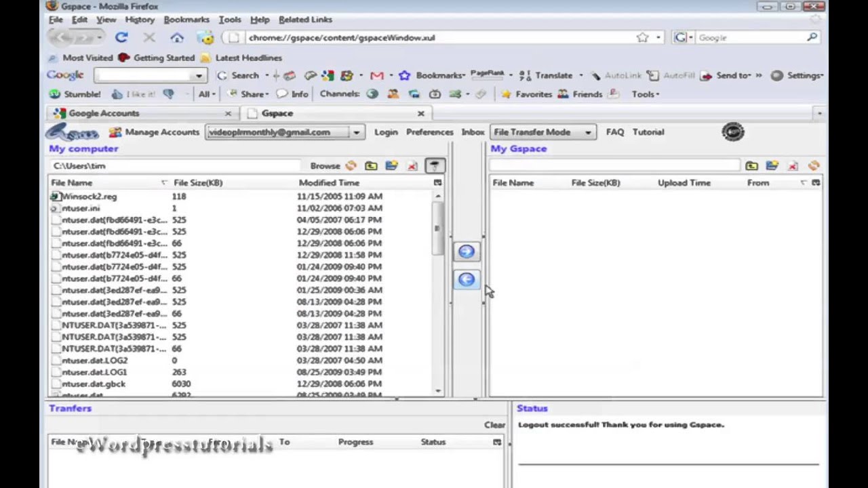Refresh local folder icon next to Browse
Viewport: 868px width, 488px height.
(351, 165)
